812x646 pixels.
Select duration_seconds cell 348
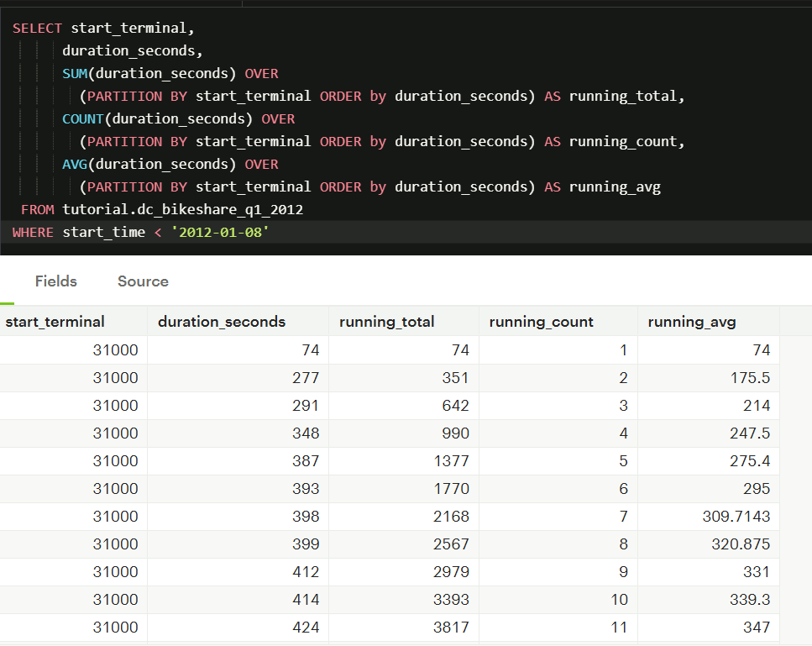[x=238, y=433]
